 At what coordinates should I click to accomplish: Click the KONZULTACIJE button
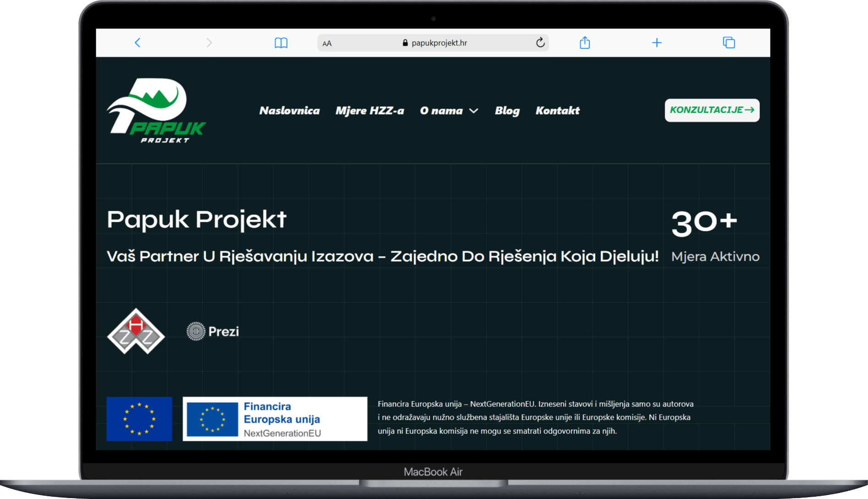pyautogui.click(x=712, y=110)
